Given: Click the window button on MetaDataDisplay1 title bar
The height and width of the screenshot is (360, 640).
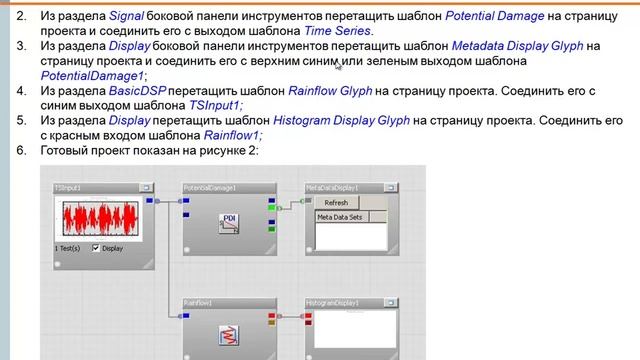Looking at the screenshot, I should click(391, 187).
